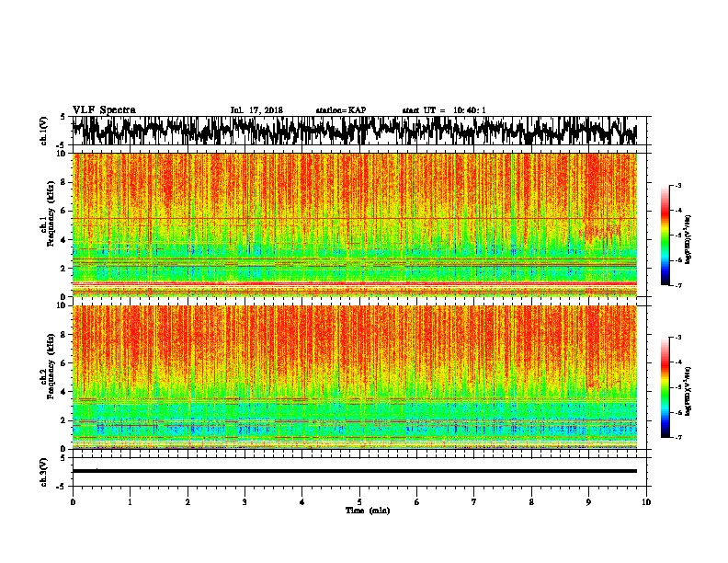Click the ch.1(V) waveform axis label
Screen dimensions: 728x563
pos(44,131)
